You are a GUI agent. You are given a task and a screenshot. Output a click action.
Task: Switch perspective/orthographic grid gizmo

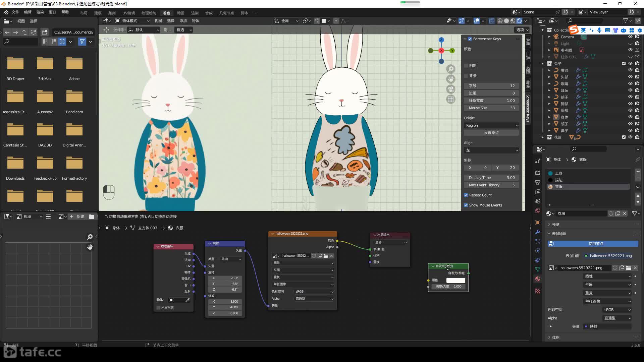pos(451,99)
